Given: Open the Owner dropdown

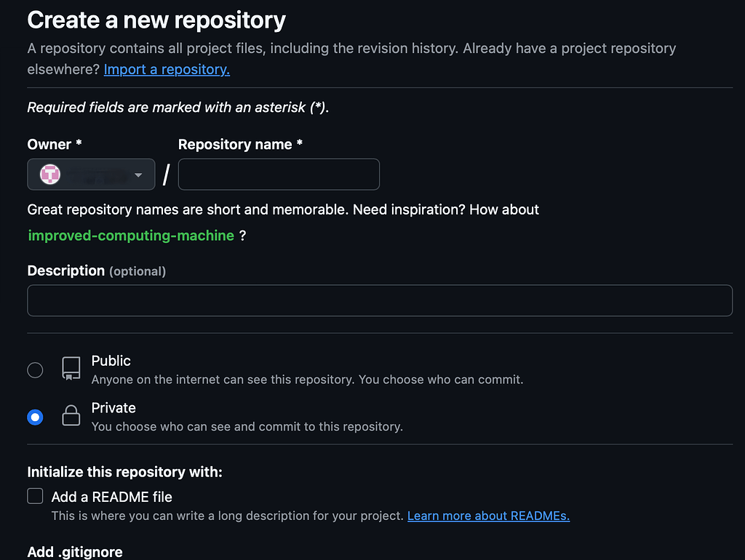Looking at the screenshot, I should [91, 175].
